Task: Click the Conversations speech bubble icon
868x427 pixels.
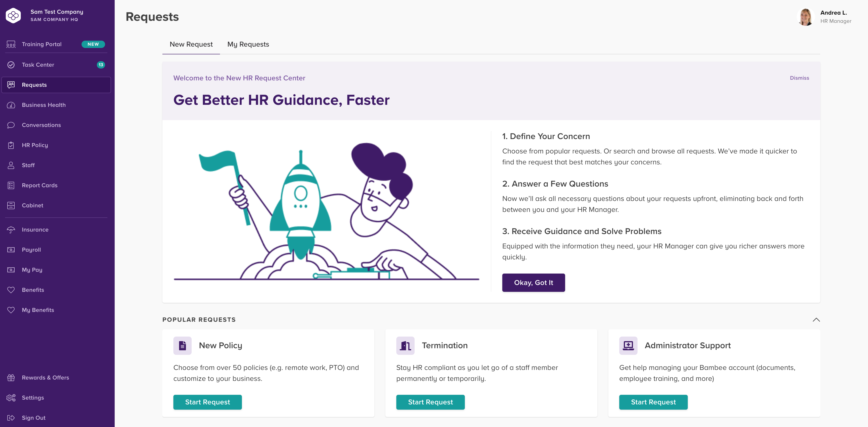Action: 11,125
